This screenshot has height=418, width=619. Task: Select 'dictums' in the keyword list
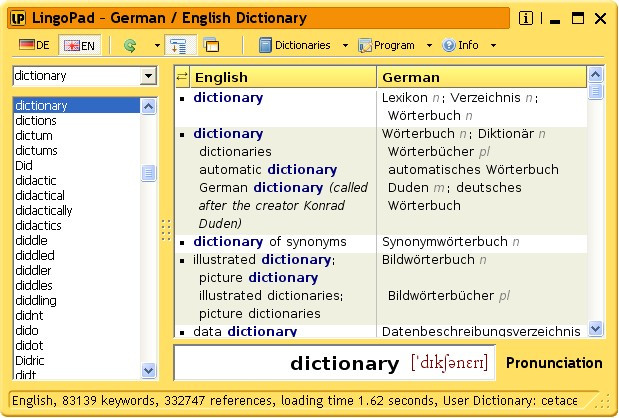[77, 150]
